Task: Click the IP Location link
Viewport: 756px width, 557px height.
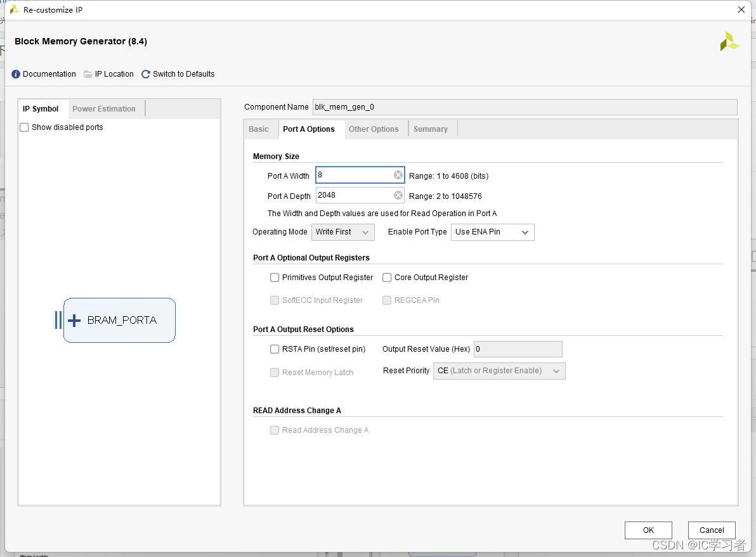Action: (x=114, y=74)
